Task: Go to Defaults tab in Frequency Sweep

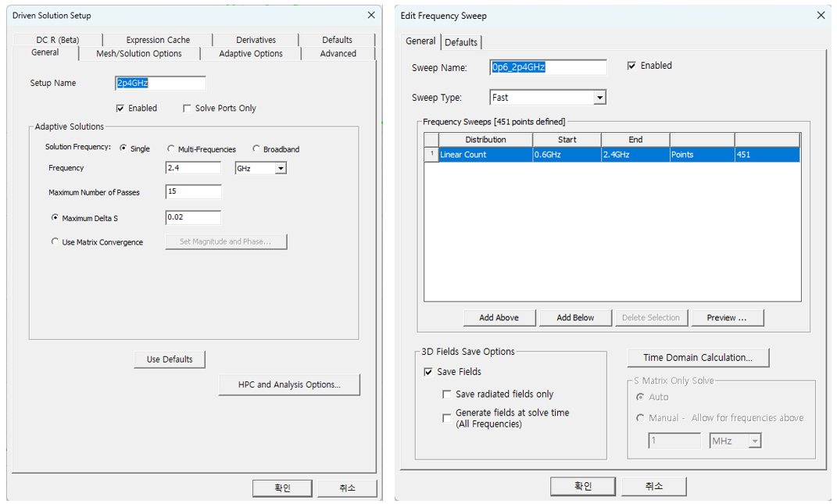Action: 461,42
